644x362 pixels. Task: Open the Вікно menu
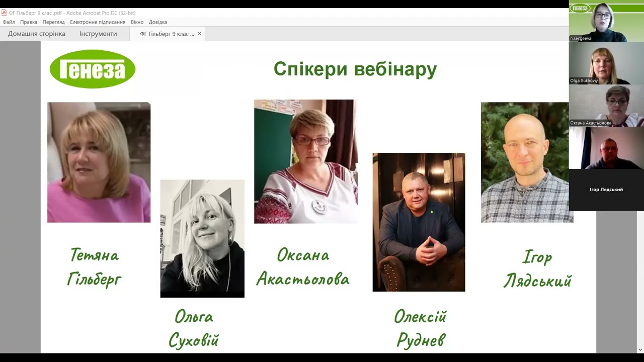click(137, 22)
